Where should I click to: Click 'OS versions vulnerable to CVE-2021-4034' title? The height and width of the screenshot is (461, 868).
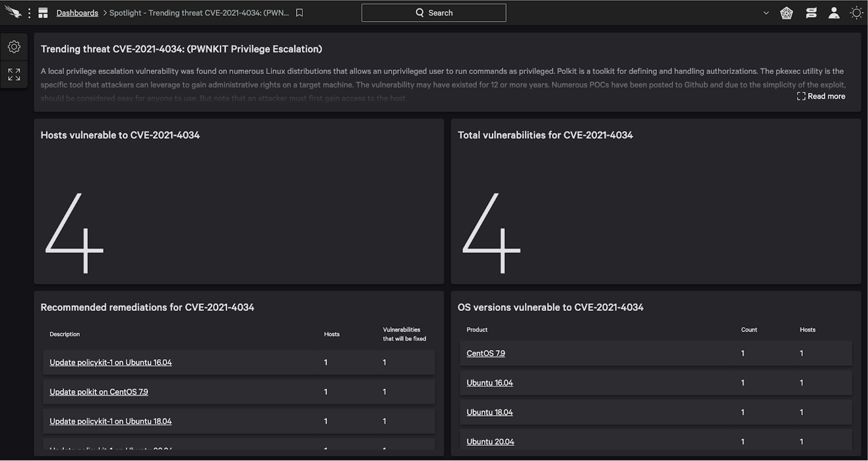click(550, 307)
